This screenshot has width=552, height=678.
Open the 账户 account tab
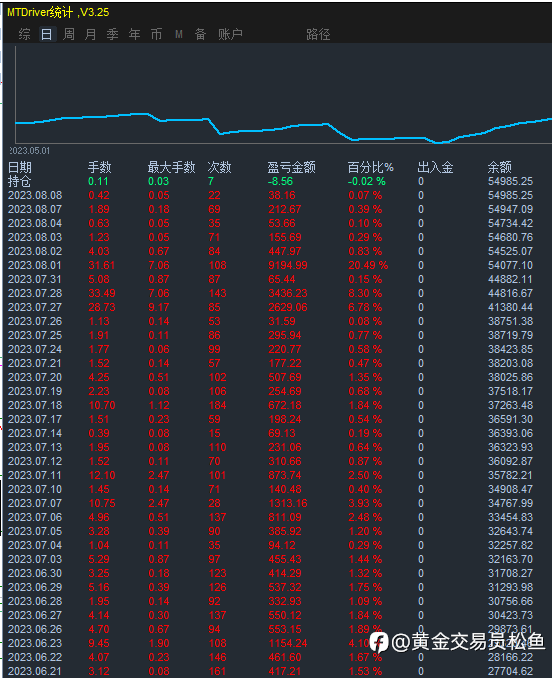pyautogui.click(x=230, y=34)
